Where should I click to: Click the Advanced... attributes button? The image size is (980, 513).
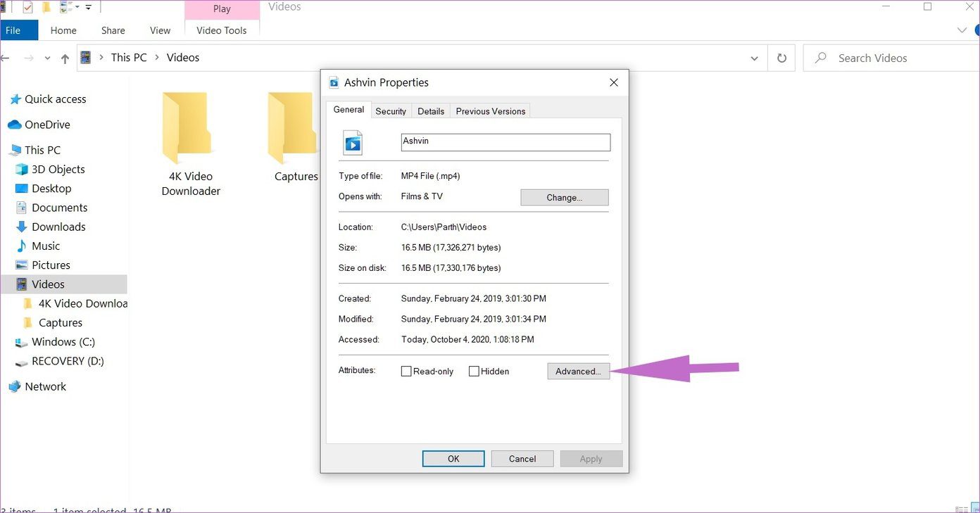(578, 371)
